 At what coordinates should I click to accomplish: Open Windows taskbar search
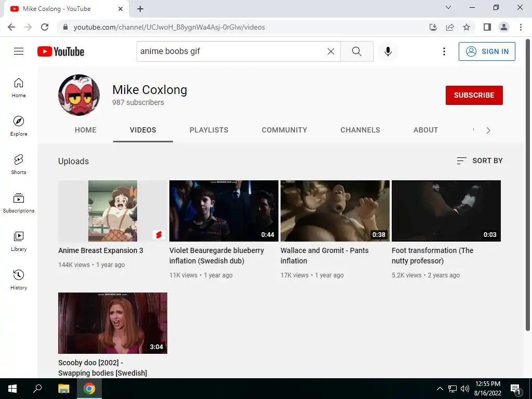click(37, 389)
